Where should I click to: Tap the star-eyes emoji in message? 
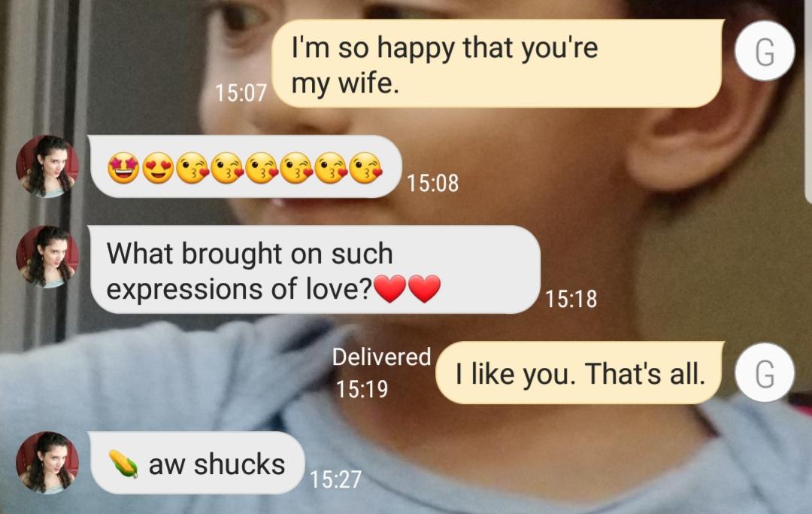[x=123, y=168]
